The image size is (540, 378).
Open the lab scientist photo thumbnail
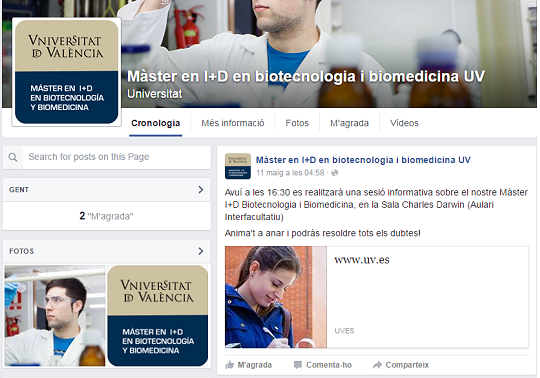click(x=55, y=316)
